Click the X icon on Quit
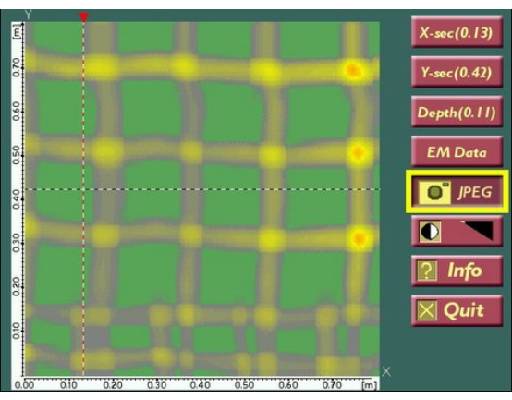Screen dimensions: 512x400 click(x=427, y=311)
